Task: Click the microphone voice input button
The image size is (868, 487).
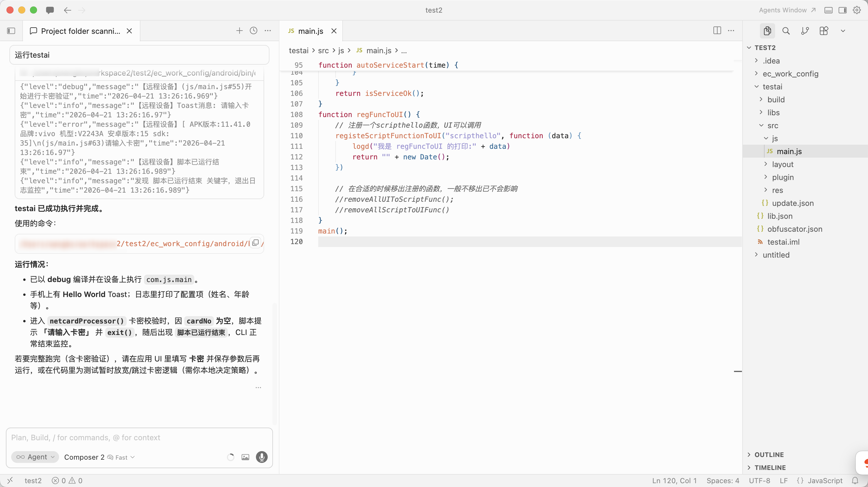Action: pos(262,457)
